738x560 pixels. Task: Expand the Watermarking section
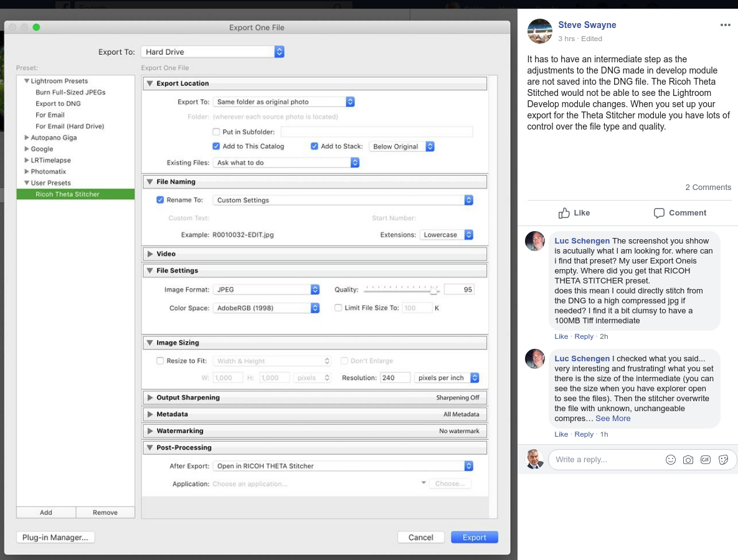149,431
